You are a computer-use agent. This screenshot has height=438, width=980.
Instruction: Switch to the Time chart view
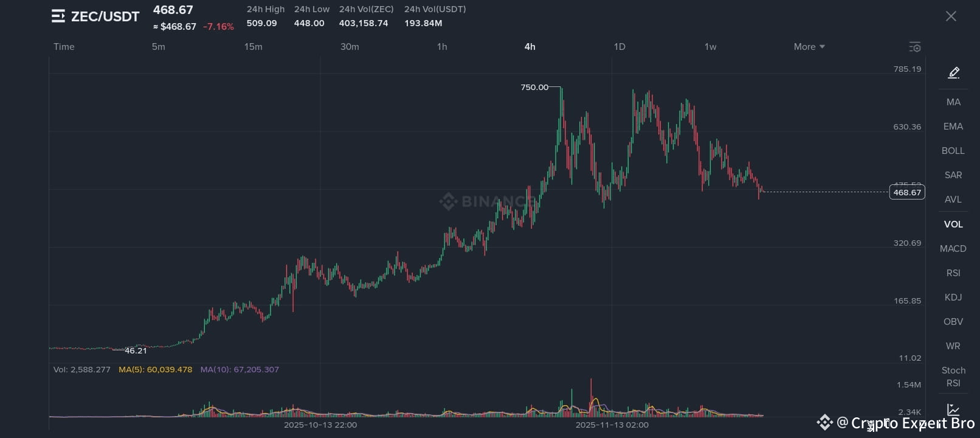click(x=64, y=47)
